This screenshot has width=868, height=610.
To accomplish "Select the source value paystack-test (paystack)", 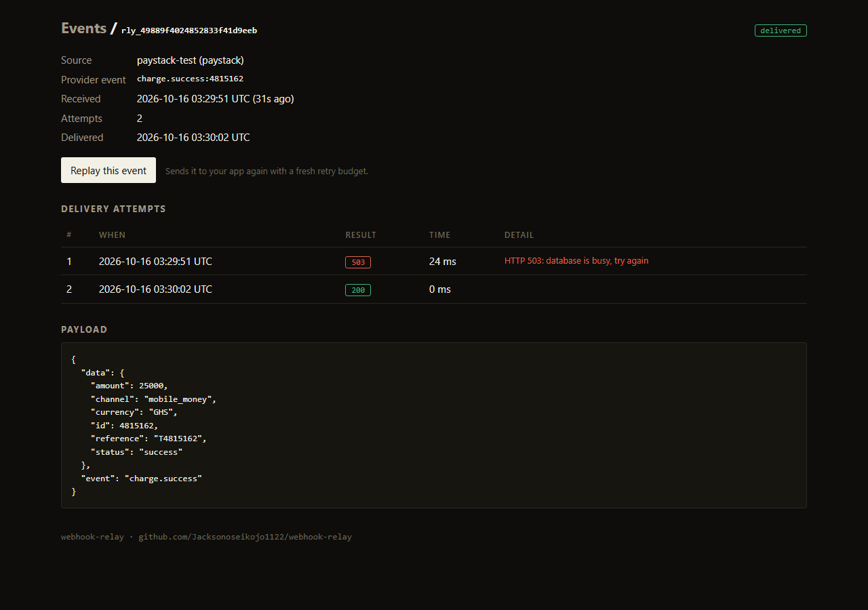I will tap(191, 60).
